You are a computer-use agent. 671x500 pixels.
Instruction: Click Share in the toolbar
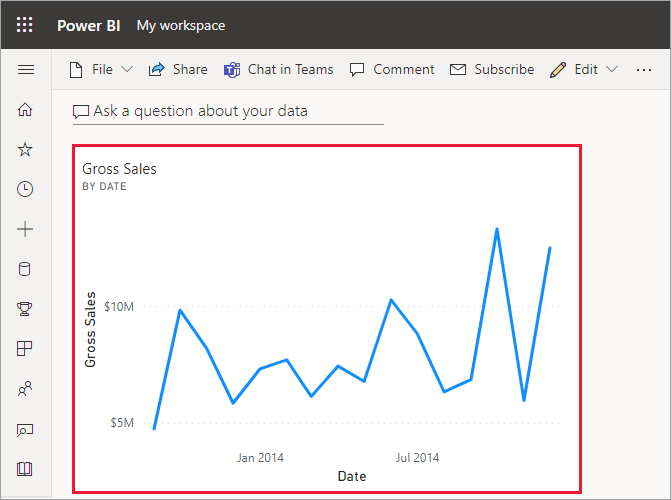pyautogui.click(x=178, y=70)
